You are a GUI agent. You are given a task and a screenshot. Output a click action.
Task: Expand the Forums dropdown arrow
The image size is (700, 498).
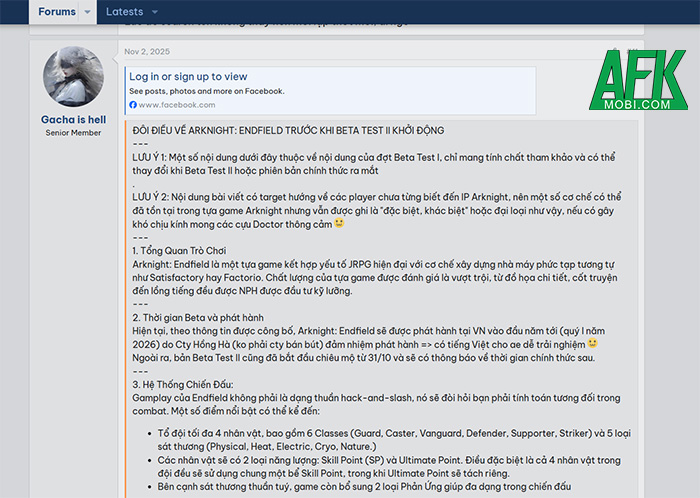pyautogui.click(x=87, y=12)
